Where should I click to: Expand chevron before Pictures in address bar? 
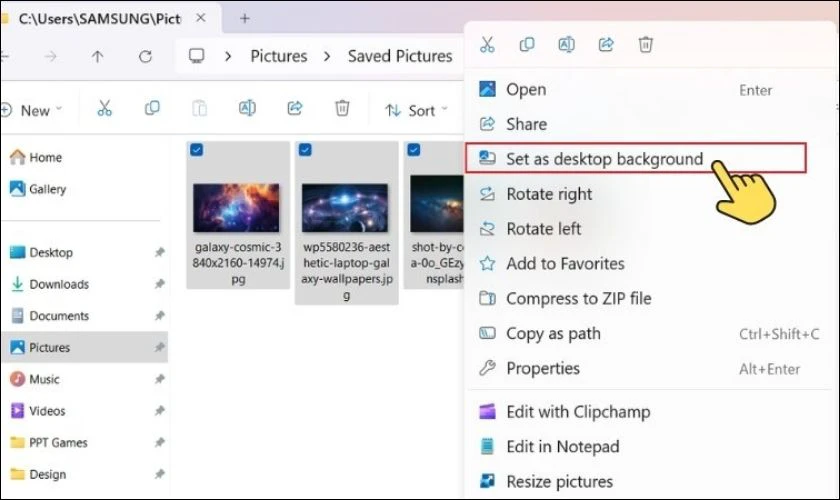tap(228, 56)
